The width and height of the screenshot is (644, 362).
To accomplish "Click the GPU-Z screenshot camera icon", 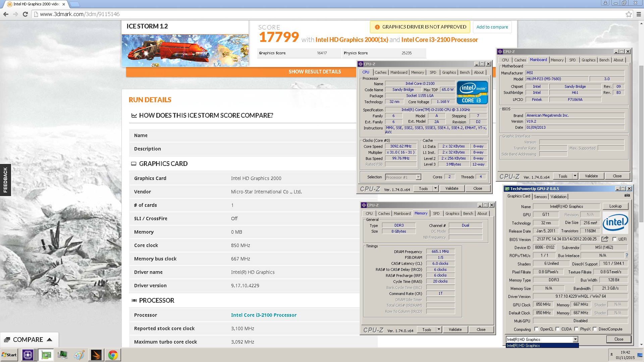I will pos(627,195).
